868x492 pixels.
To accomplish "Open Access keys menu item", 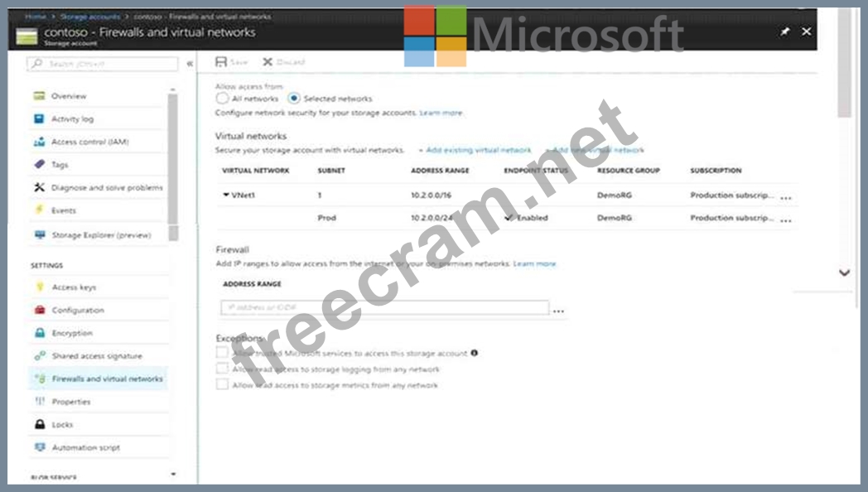I will coord(99,287).
